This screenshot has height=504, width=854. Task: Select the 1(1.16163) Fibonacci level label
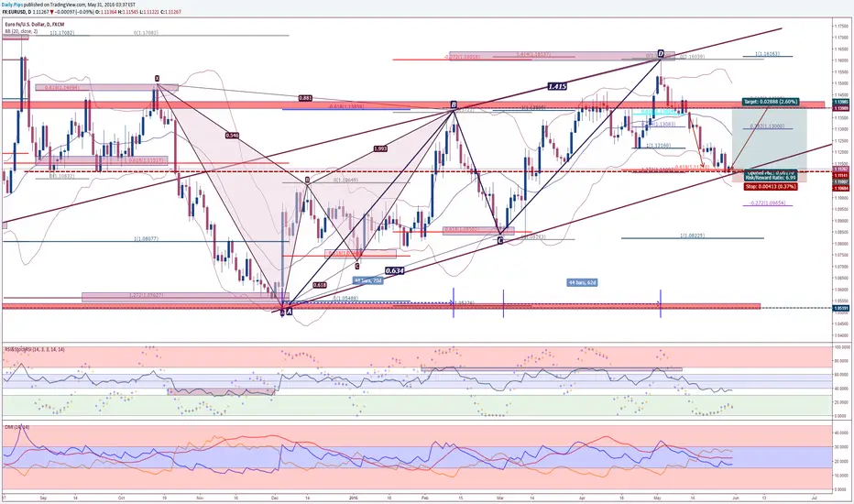coord(767,54)
